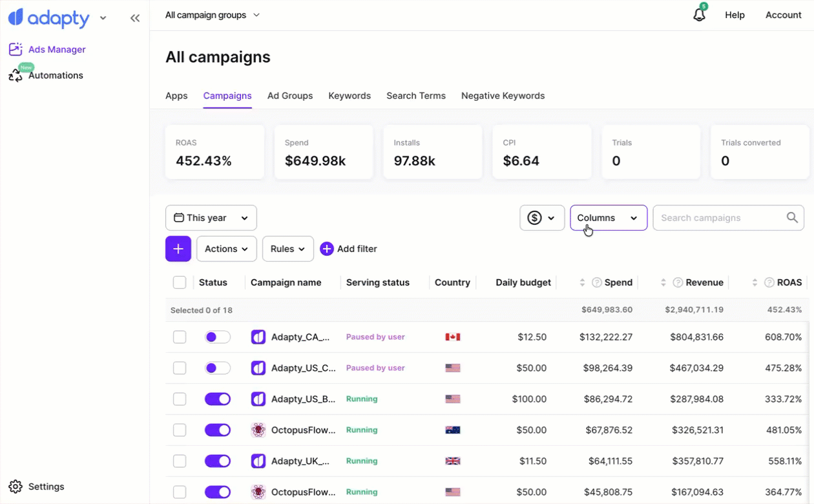Collapse the sidebar with double chevron icon

click(135, 18)
